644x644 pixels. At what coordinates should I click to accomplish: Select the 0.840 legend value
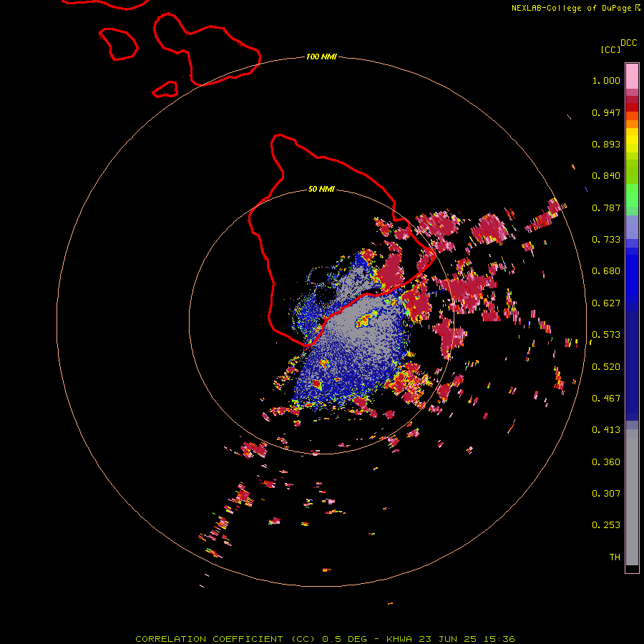(x=606, y=176)
